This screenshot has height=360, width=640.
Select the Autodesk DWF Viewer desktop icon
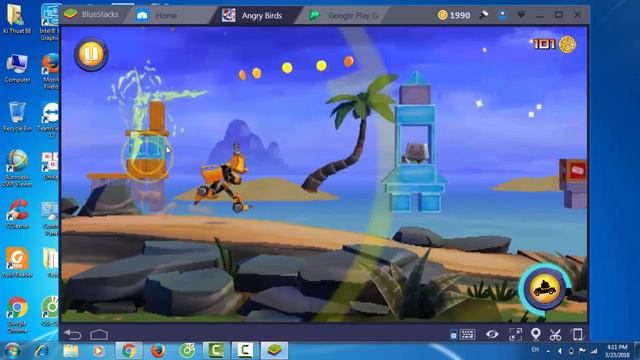tap(17, 168)
